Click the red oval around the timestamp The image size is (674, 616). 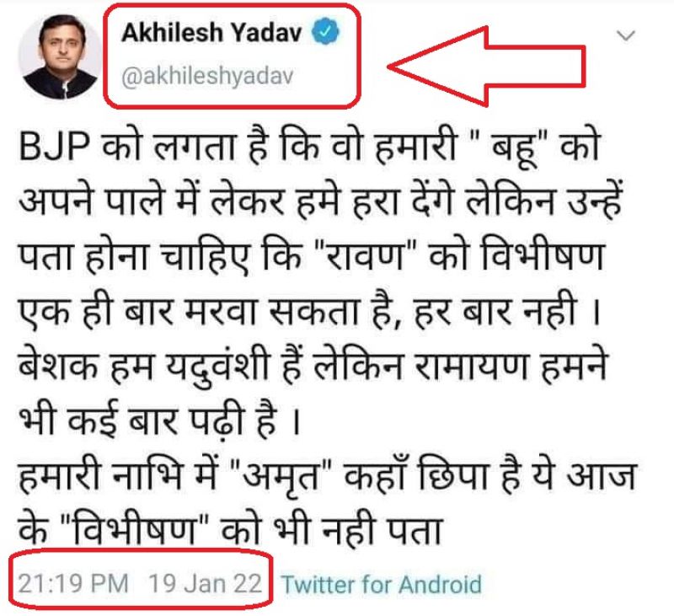[x=141, y=579]
